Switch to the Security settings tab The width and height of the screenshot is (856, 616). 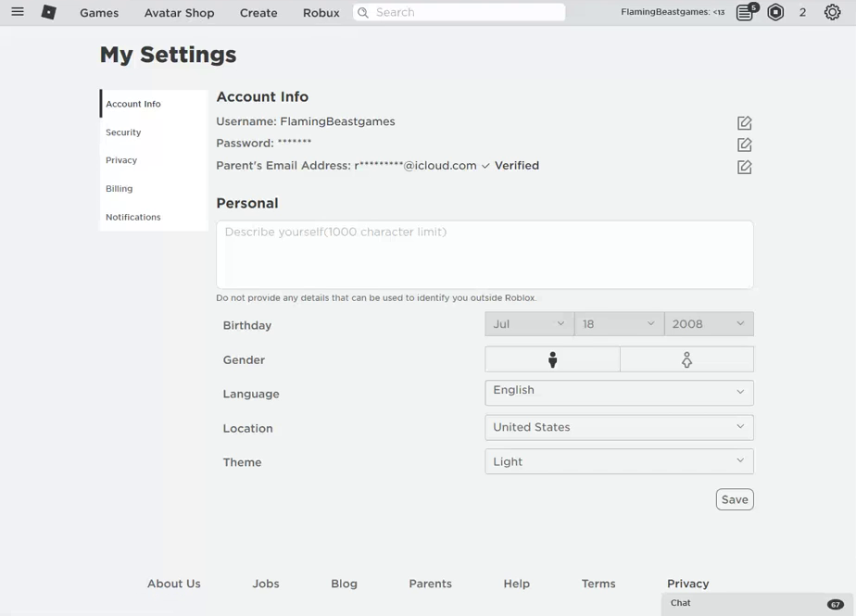pos(123,132)
